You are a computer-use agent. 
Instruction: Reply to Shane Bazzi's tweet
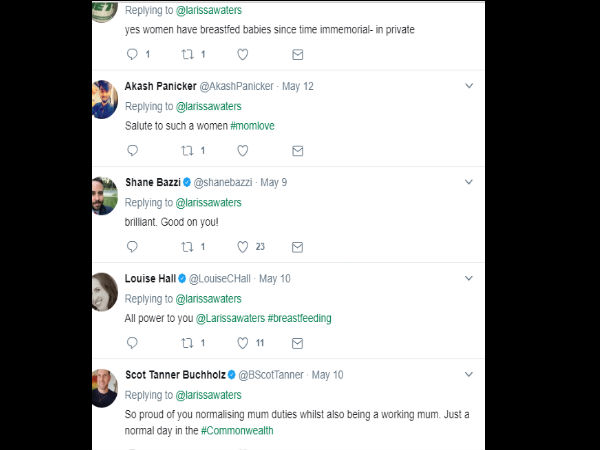(132, 246)
